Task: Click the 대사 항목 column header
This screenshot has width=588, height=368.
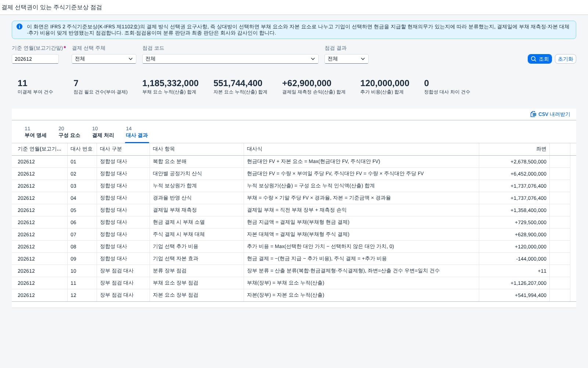Action: (x=197, y=149)
